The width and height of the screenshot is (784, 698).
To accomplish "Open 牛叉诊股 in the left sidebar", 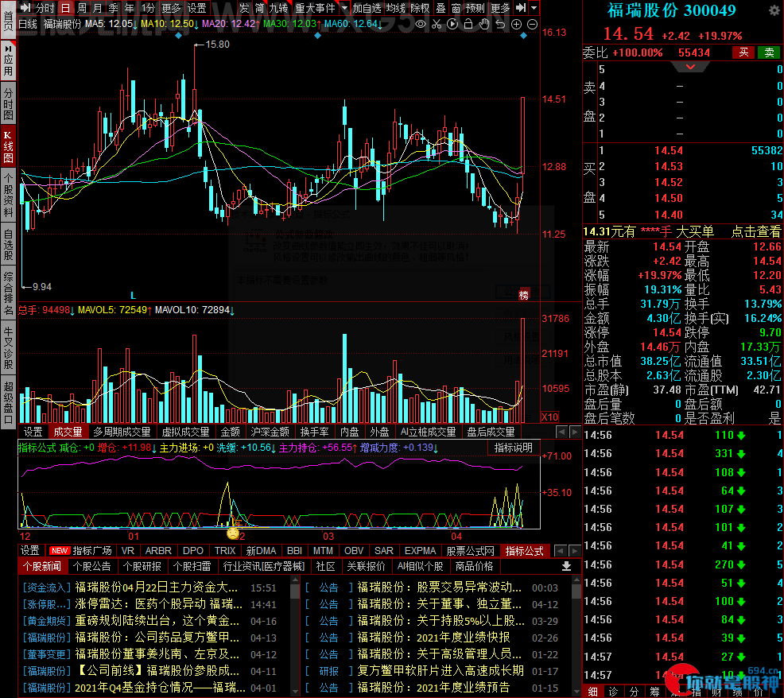I will (x=8, y=347).
